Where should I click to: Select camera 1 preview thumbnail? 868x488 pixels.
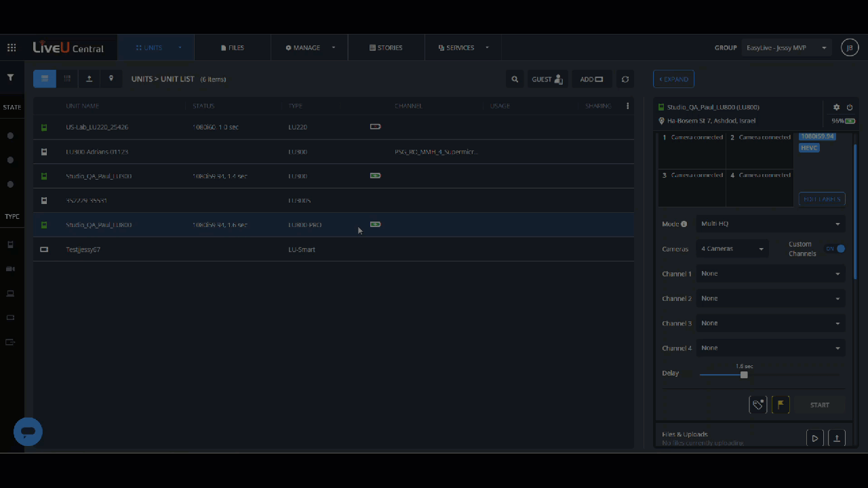tap(692, 150)
